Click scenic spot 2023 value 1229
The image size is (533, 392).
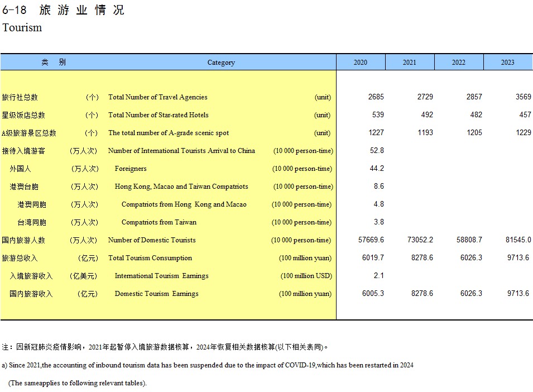524,132
